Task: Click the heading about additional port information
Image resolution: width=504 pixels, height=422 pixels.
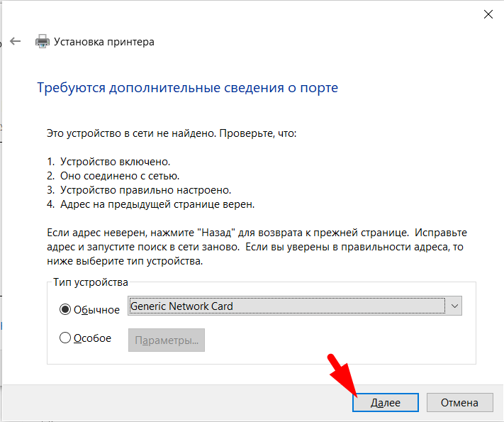Action: (x=187, y=88)
